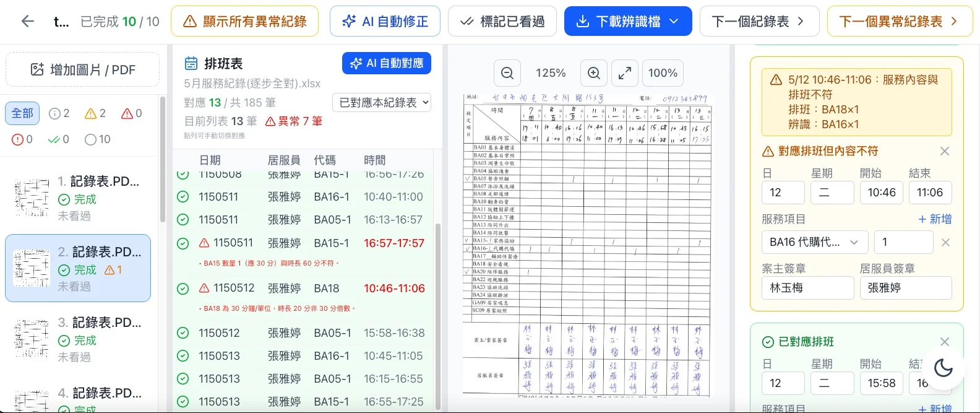The width and height of the screenshot is (980, 413).
Task: Filter by double-check viewed count 0
Action: click(x=59, y=139)
